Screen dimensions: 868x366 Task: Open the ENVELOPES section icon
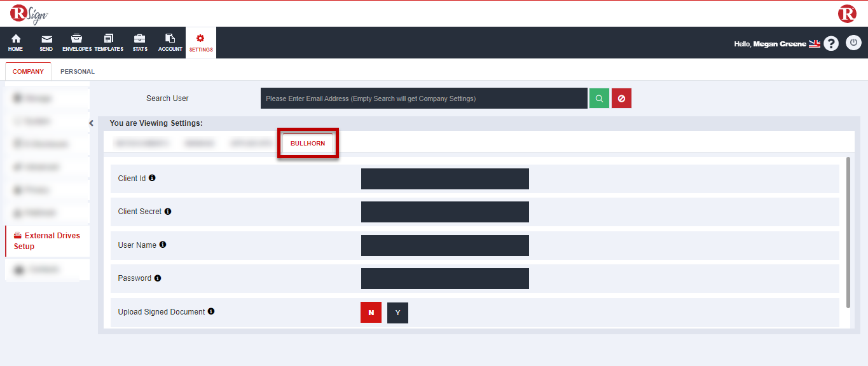pos(76,42)
